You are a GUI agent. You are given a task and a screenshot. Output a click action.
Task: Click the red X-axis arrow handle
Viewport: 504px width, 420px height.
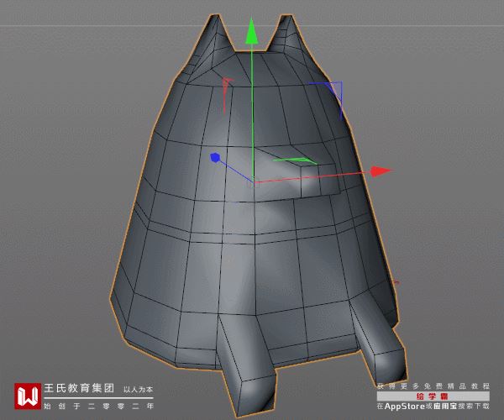click(x=381, y=171)
